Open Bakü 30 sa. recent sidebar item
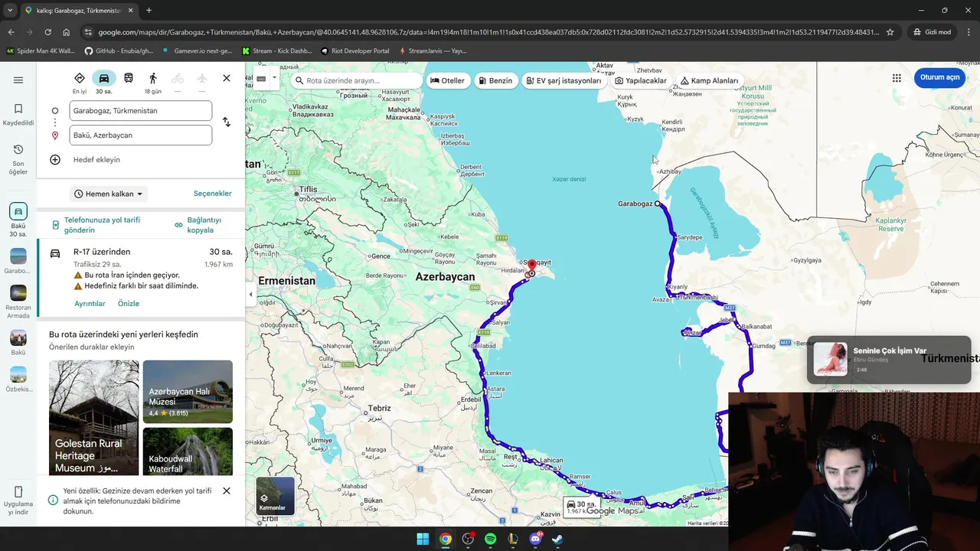 (18, 220)
